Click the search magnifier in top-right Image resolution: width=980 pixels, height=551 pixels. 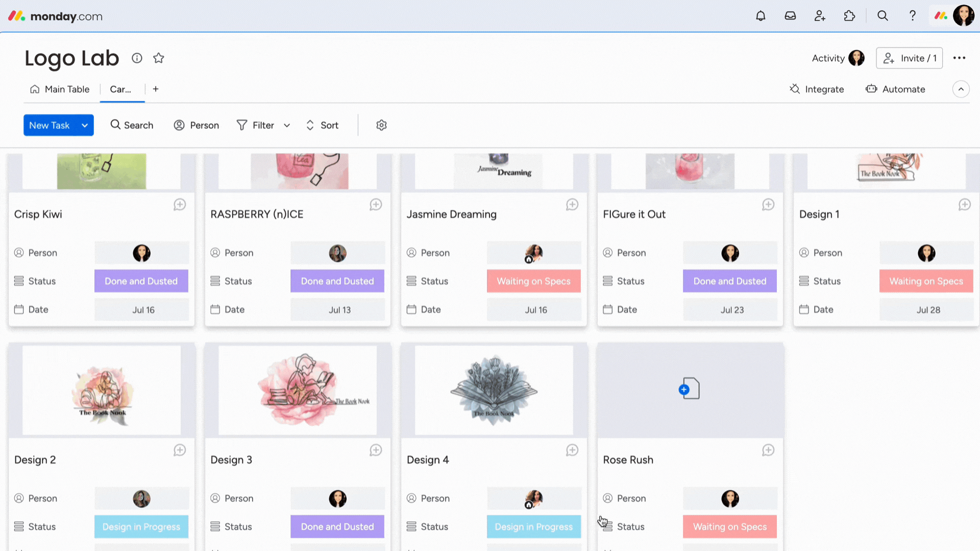[883, 15]
